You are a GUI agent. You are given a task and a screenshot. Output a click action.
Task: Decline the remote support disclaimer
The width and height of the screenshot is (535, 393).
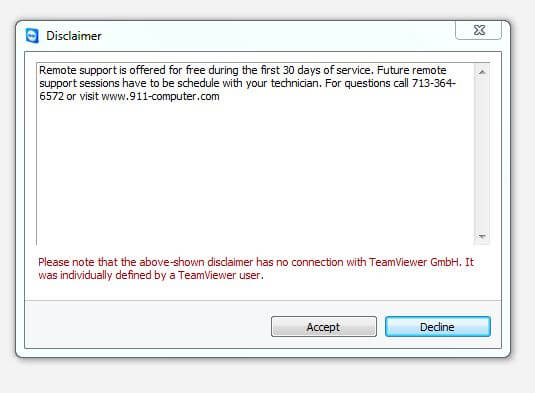click(438, 326)
